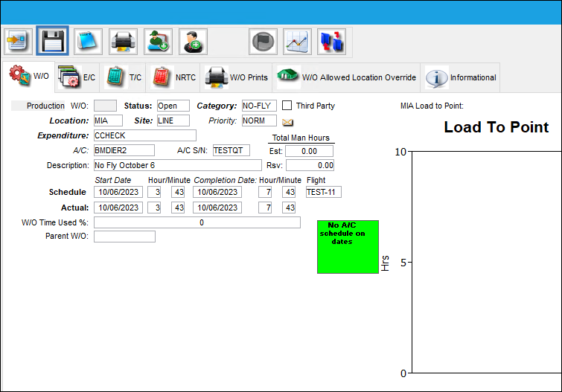562x392 pixels.
Task: Click the W/O Time Used % bar
Action: click(x=197, y=222)
